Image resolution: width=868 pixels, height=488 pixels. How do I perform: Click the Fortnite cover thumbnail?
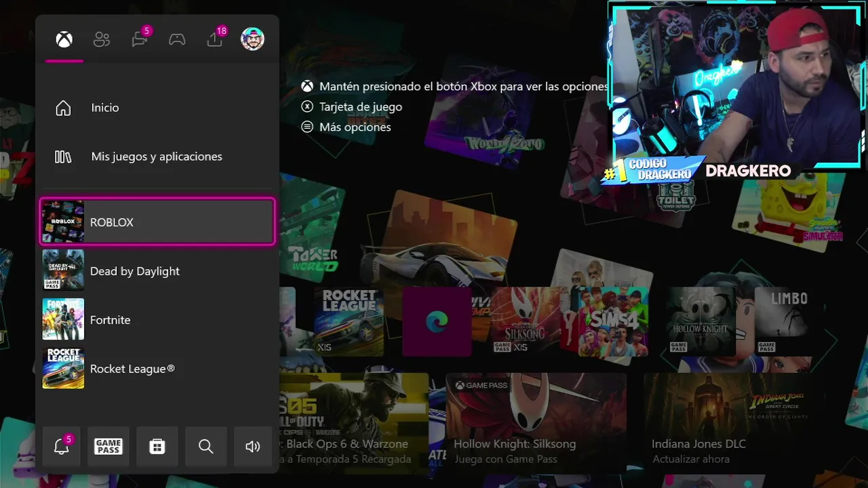(63, 319)
